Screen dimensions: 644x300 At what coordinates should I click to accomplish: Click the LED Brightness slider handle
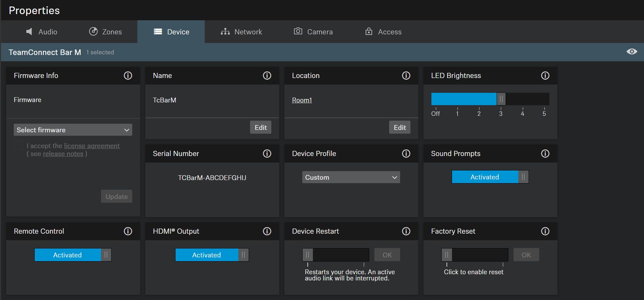[501, 99]
